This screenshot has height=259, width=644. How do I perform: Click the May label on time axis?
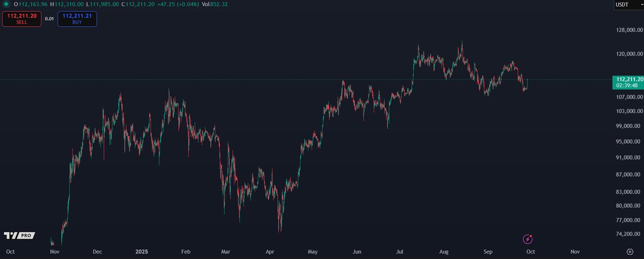pos(313,251)
